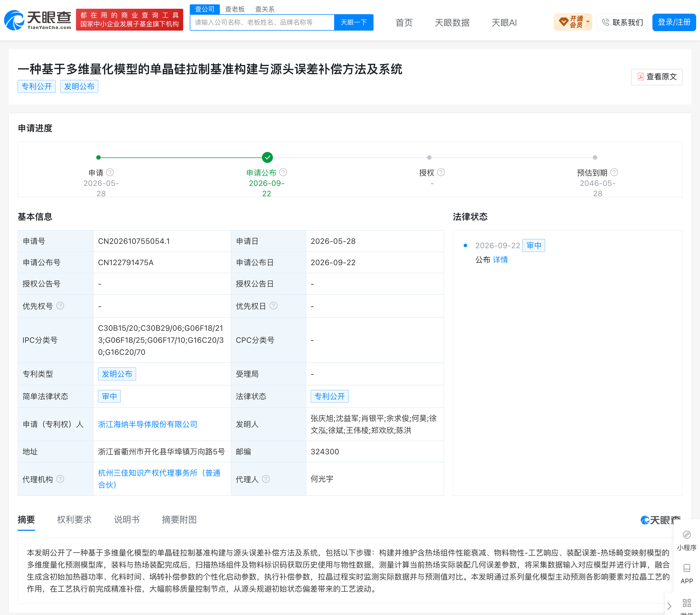700x615 pixels.
Task: Switch to 查老板 search tab
Action: 235,9
